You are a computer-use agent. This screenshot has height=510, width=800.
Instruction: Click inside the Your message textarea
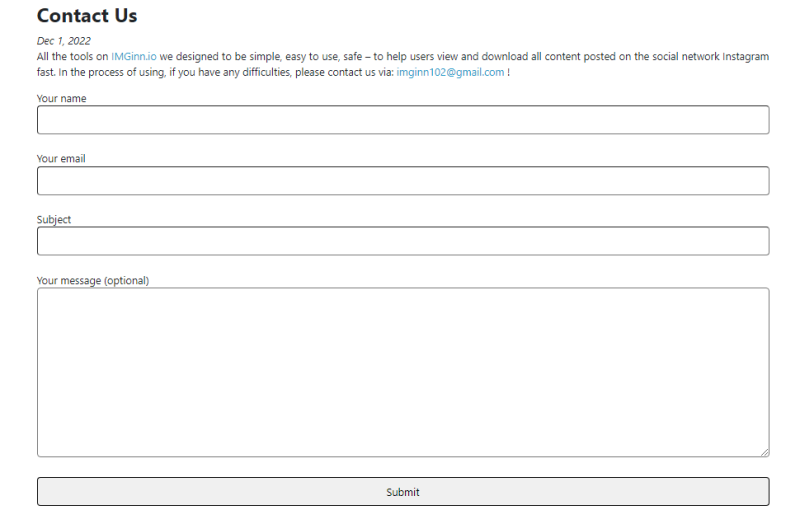(x=403, y=372)
